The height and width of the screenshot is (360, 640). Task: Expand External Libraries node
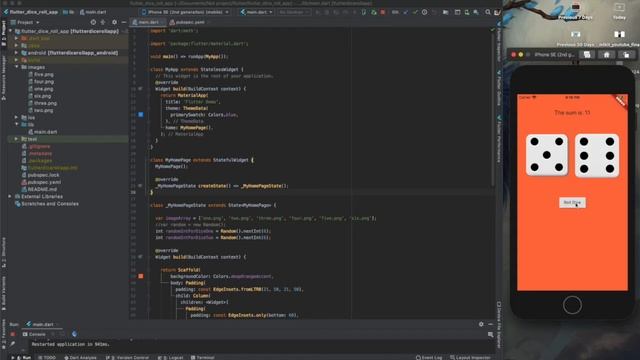point(10,196)
